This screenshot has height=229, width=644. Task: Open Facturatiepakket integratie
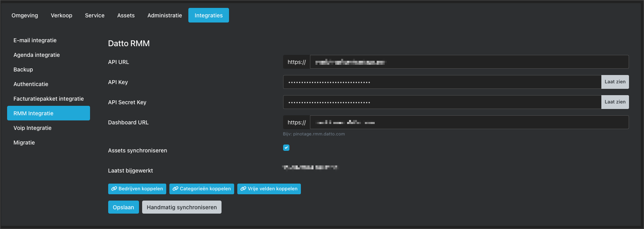(x=49, y=99)
